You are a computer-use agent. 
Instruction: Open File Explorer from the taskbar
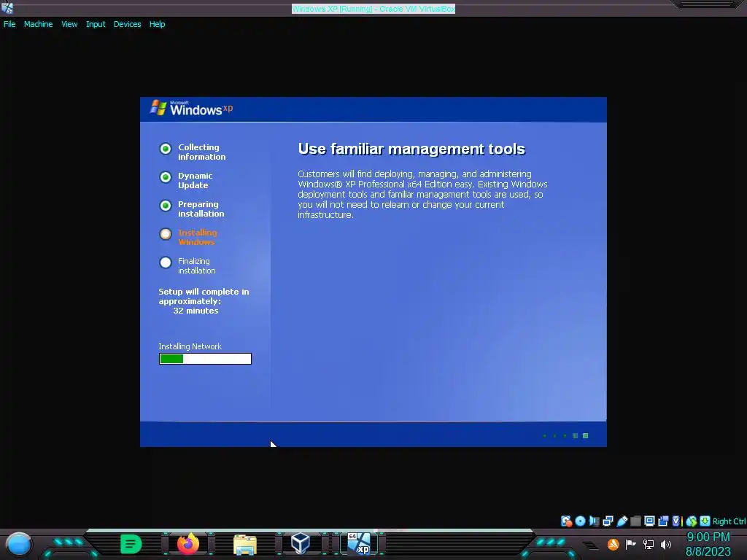pos(245,545)
